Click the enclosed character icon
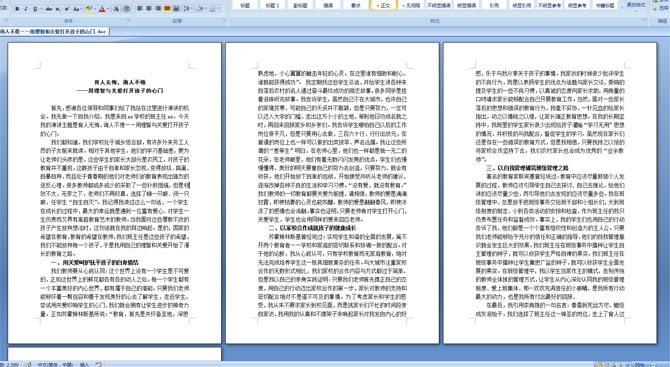The image size is (670, 367). pyautogui.click(x=126, y=9)
